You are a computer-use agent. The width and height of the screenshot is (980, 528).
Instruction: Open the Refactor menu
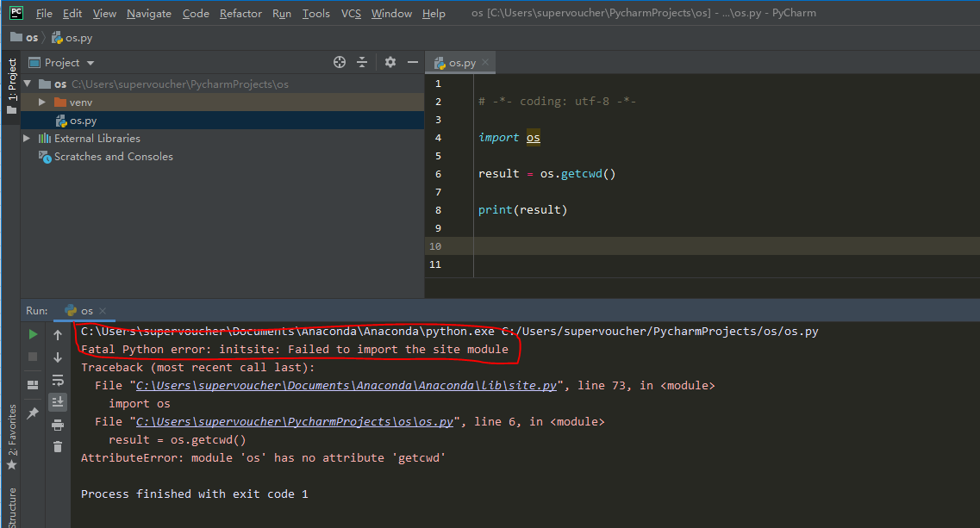240,13
